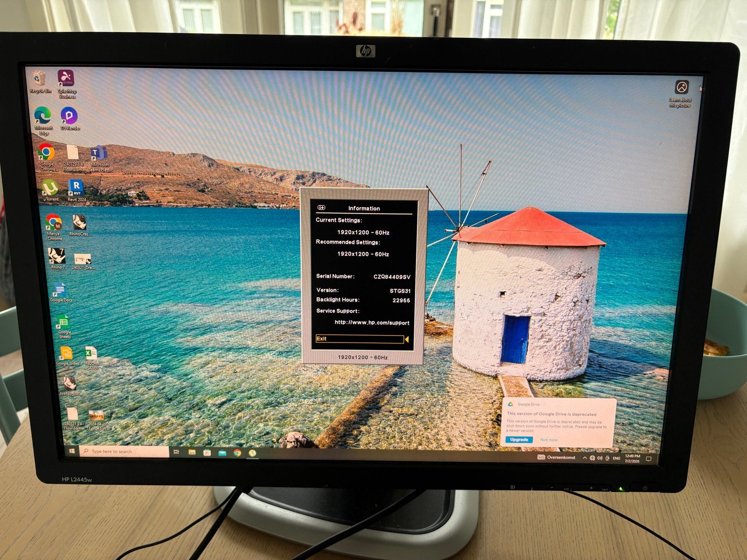Screen dimensions: 747x560
Task: Select Exit in the monitor Information menu
Action: coord(359,339)
